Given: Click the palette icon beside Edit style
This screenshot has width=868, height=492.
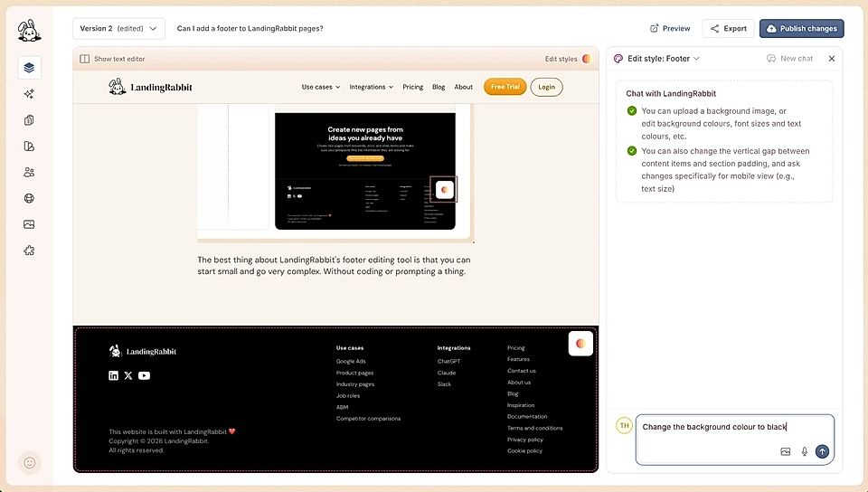Looking at the screenshot, I should (618, 59).
